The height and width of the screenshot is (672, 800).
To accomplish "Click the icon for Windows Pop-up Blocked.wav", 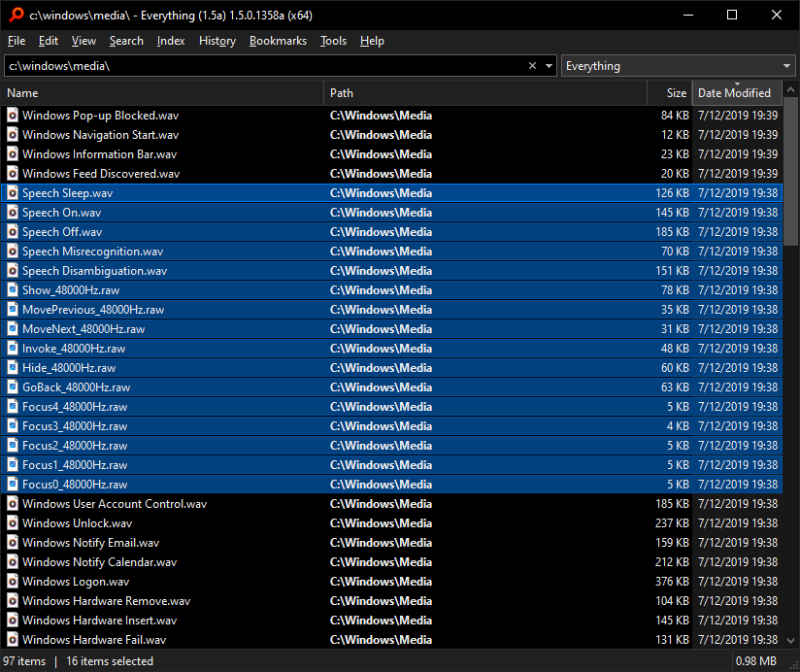I will pyautogui.click(x=13, y=116).
